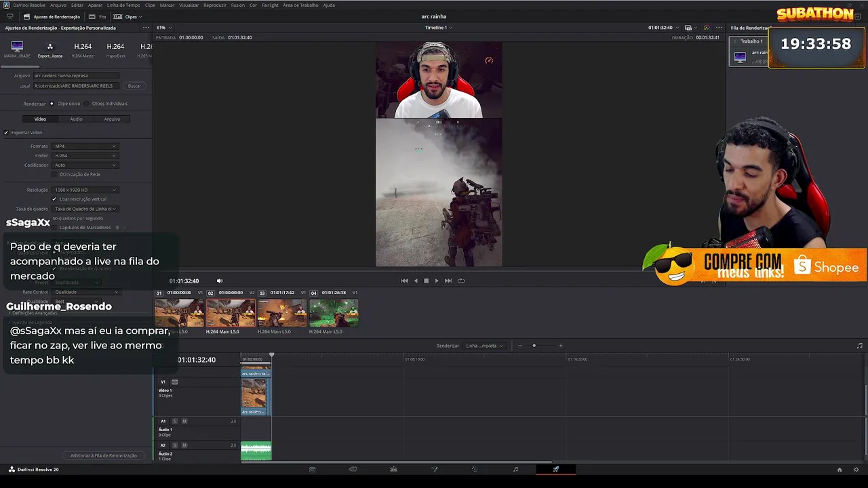
Task: Play the timeline forward
Action: (437, 281)
